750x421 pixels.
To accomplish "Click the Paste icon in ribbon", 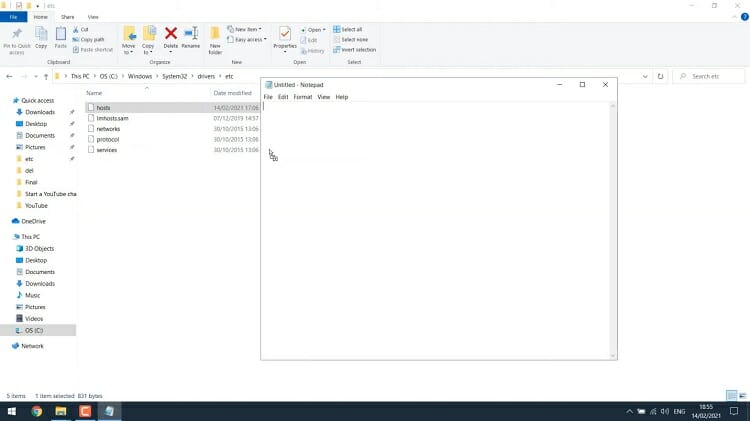I will point(61,38).
